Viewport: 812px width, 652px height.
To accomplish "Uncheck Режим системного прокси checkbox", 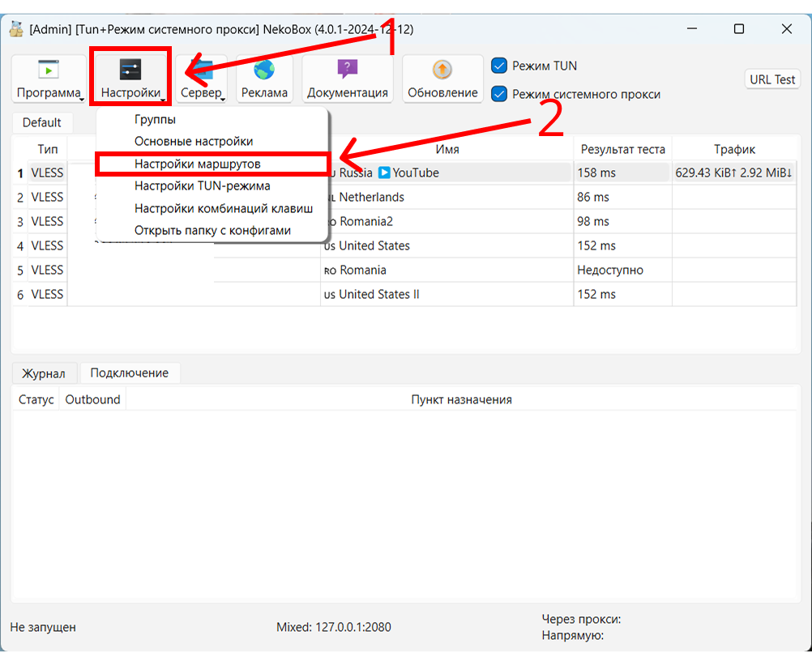I will tap(499, 94).
